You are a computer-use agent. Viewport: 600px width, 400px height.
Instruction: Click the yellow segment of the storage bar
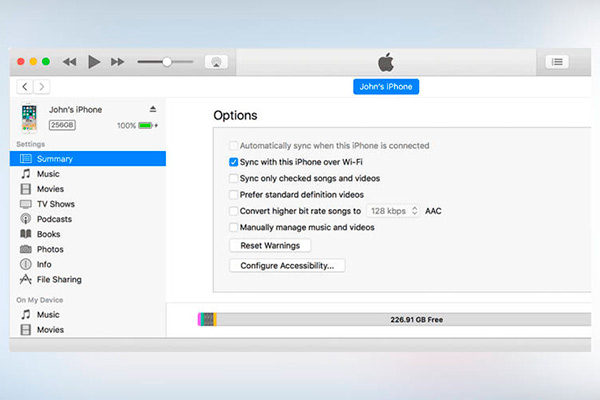(215, 320)
